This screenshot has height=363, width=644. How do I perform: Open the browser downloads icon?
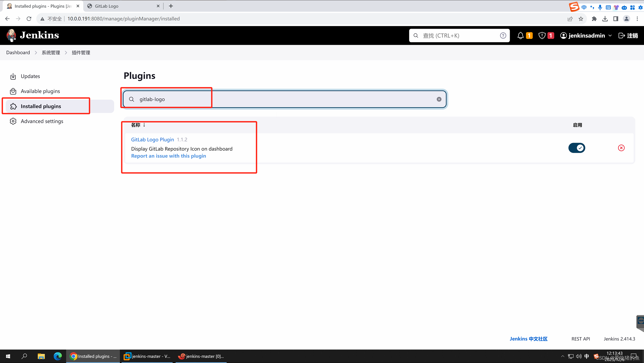coord(605,19)
